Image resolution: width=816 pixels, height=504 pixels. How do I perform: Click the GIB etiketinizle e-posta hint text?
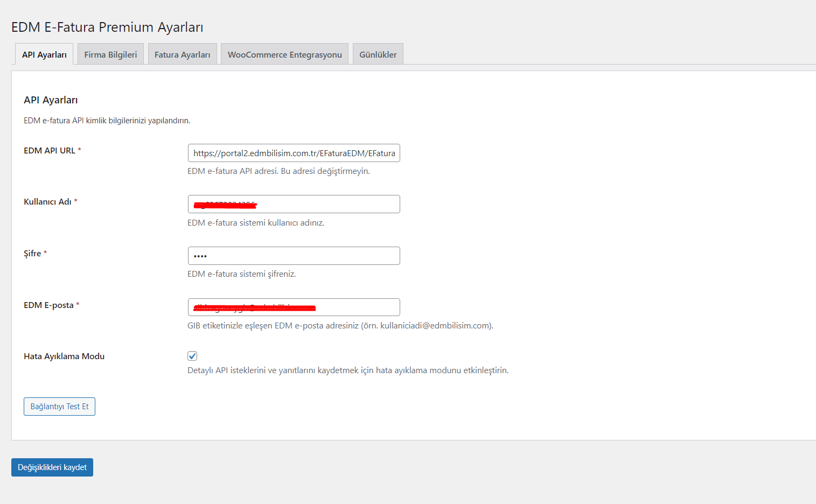coord(340,326)
